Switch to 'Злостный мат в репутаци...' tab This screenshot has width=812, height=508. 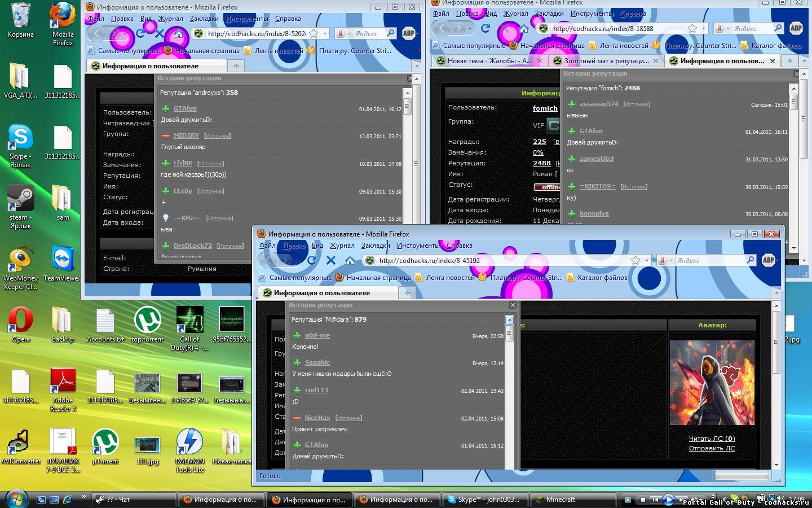606,61
